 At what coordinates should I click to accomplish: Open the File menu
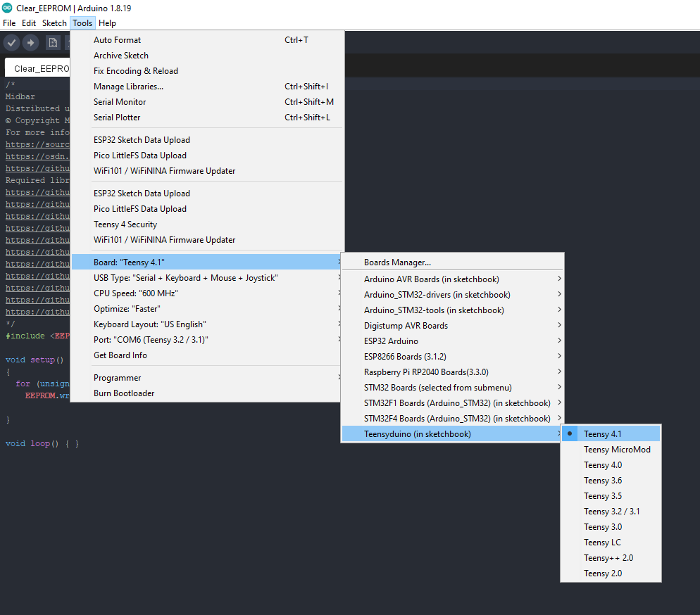pos(9,23)
